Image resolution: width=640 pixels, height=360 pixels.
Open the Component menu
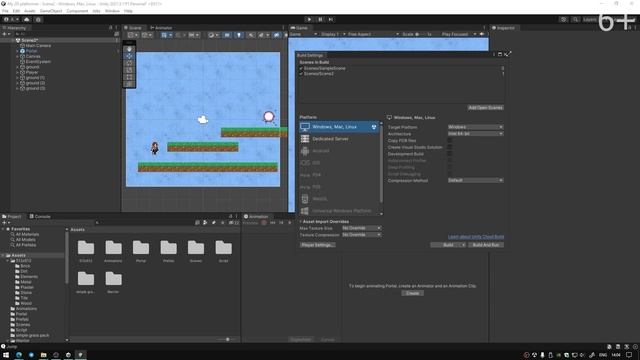[x=77, y=11]
